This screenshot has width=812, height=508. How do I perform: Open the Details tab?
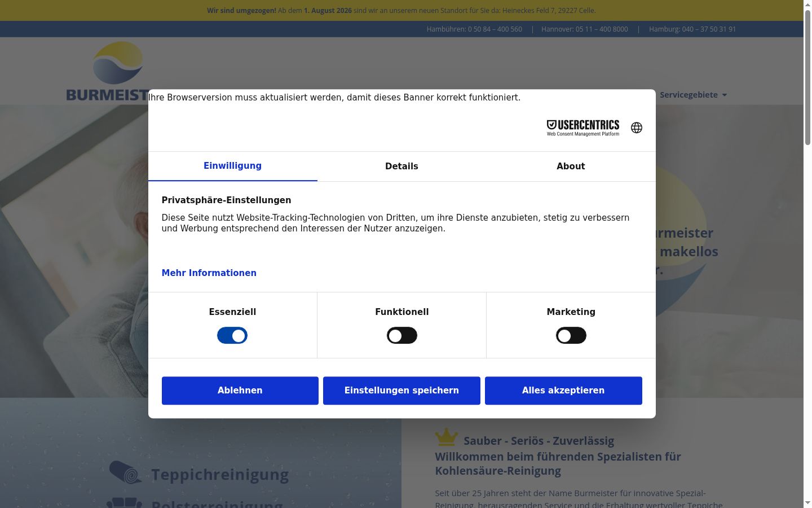[402, 166]
